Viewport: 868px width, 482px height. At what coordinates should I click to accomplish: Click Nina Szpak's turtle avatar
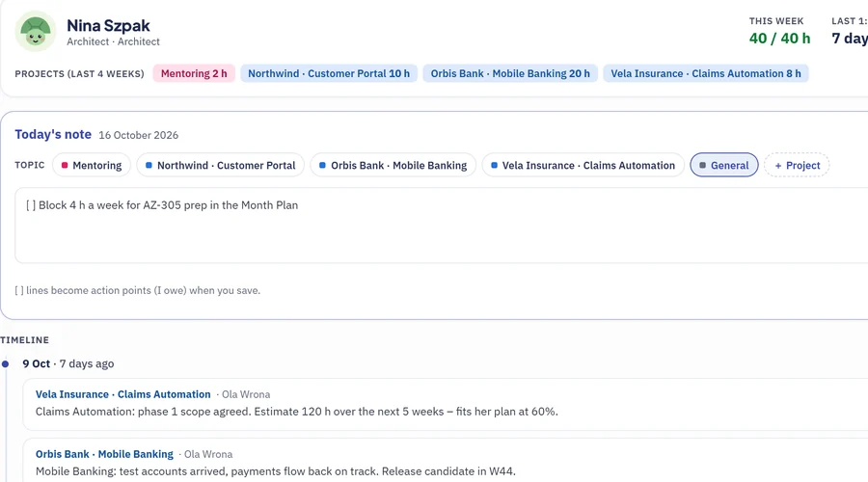[x=36, y=32]
